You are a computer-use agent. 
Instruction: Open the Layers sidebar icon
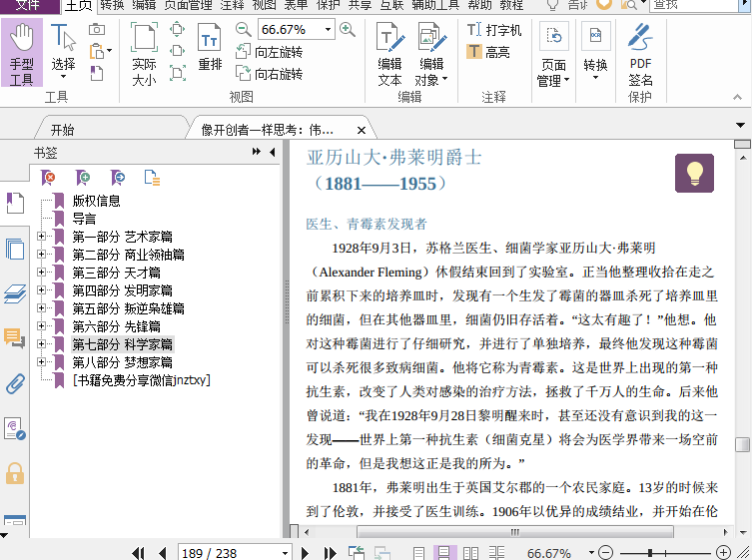(15, 293)
